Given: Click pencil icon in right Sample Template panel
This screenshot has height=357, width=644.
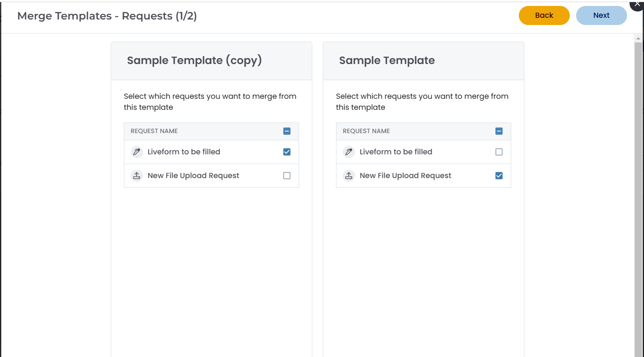Looking at the screenshot, I should point(349,152).
